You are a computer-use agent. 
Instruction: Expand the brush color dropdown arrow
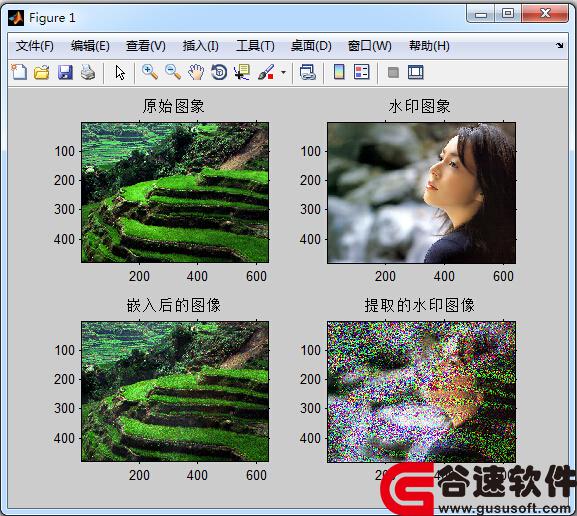point(283,72)
